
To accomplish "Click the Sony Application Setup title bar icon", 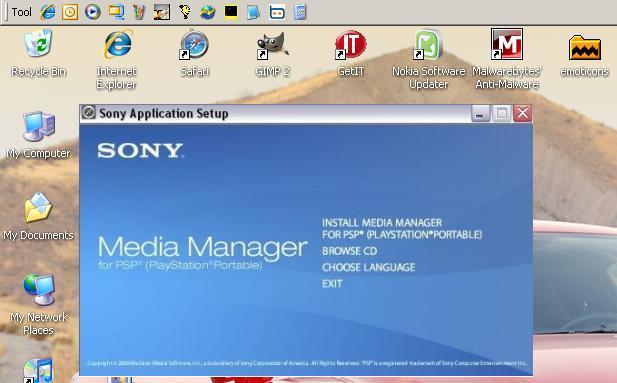I will tap(89, 113).
